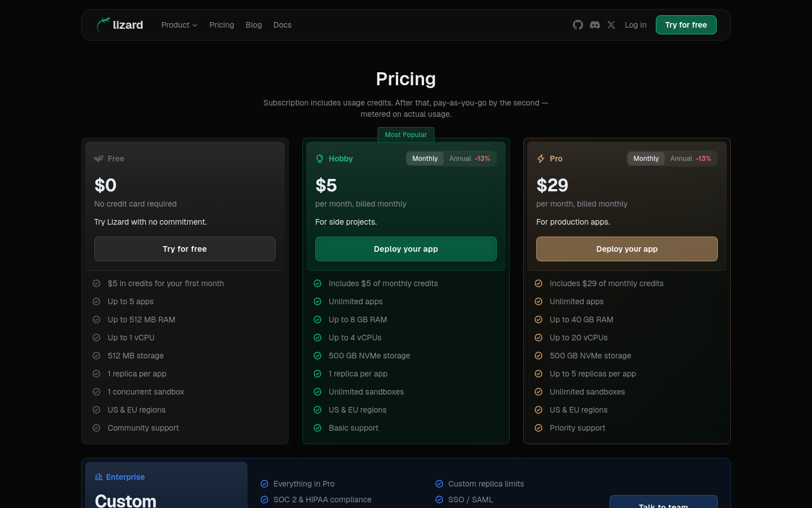This screenshot has height=508, width=812.
Task: Click check icon beside 'Up to 40 GB RAM'
Action: [539, 319]
